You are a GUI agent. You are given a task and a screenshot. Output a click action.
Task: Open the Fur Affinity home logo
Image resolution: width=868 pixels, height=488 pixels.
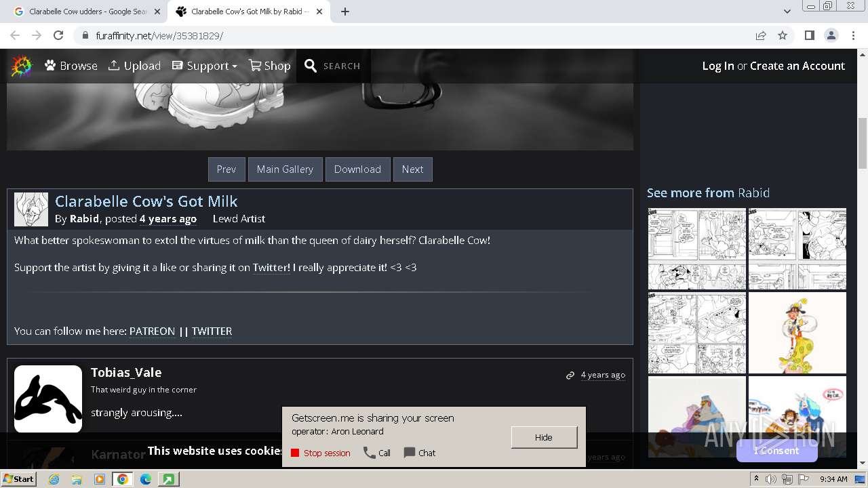point(22,66)
